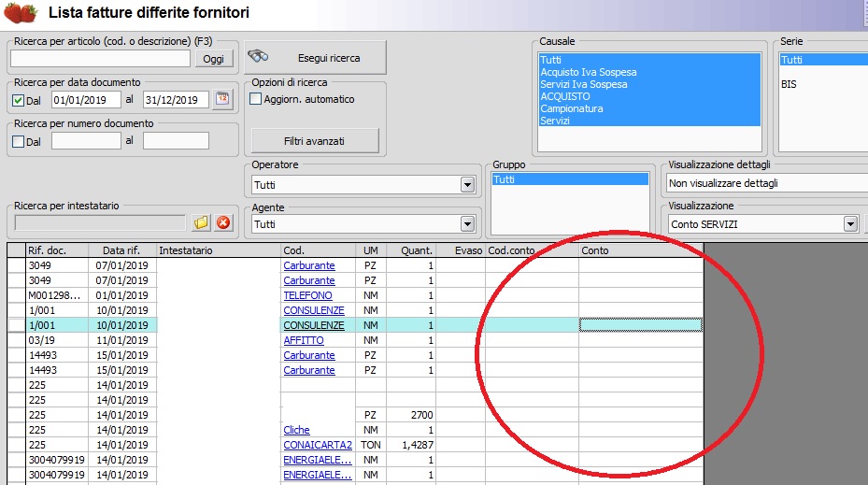The width and height of the screenshot is (868, 485).
Task: Select Servizi Iva Sospesa causale
Action: point(649,84)
